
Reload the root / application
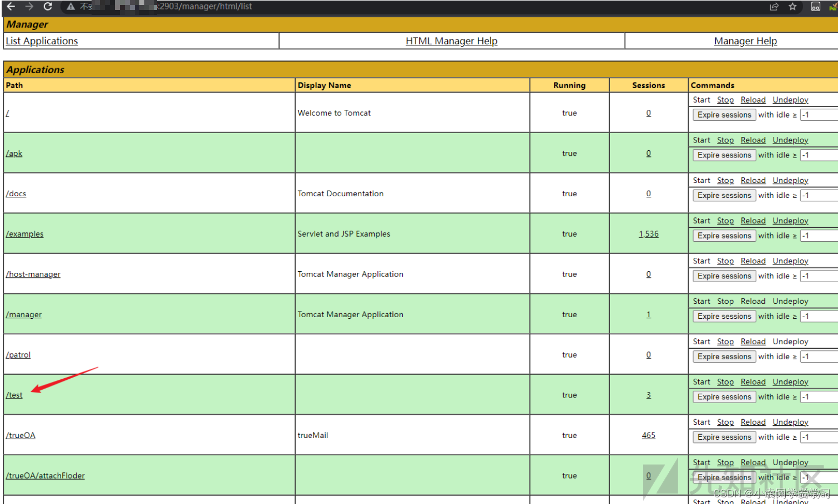click(753, 100)
